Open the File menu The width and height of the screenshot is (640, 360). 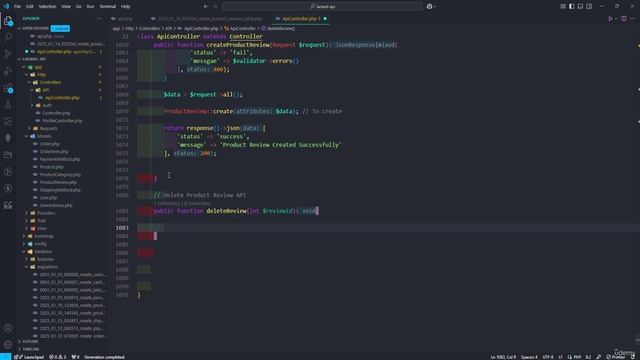(17, 7)
